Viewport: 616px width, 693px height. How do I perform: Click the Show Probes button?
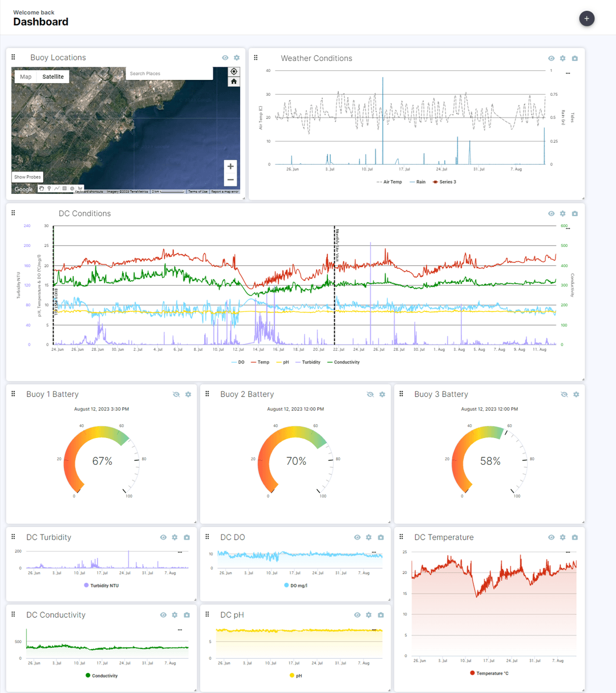click(x=27, y=177)
